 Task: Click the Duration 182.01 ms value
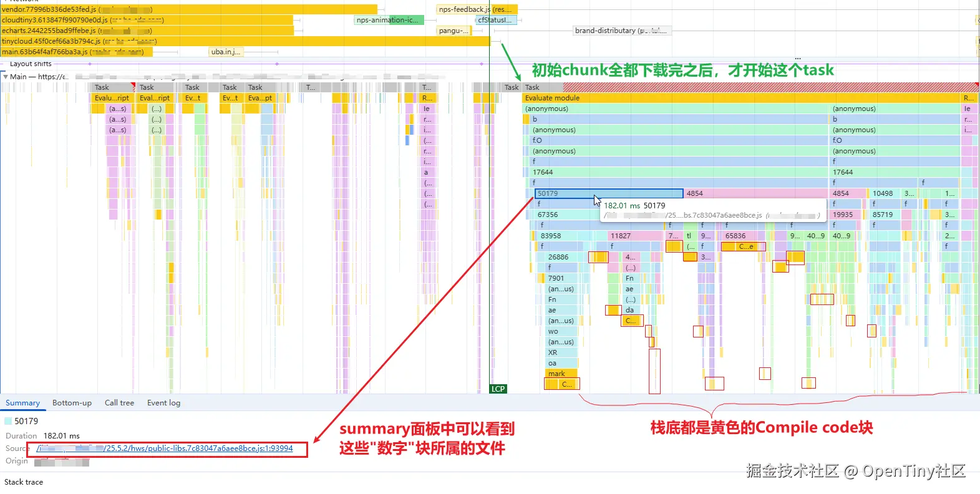click(x=62, y=436)
